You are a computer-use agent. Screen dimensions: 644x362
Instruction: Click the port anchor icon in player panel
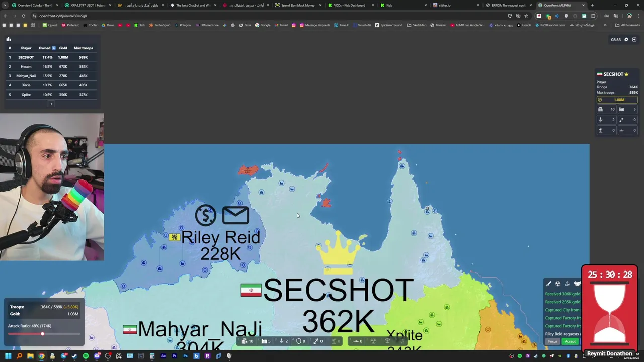coord(600,120)
